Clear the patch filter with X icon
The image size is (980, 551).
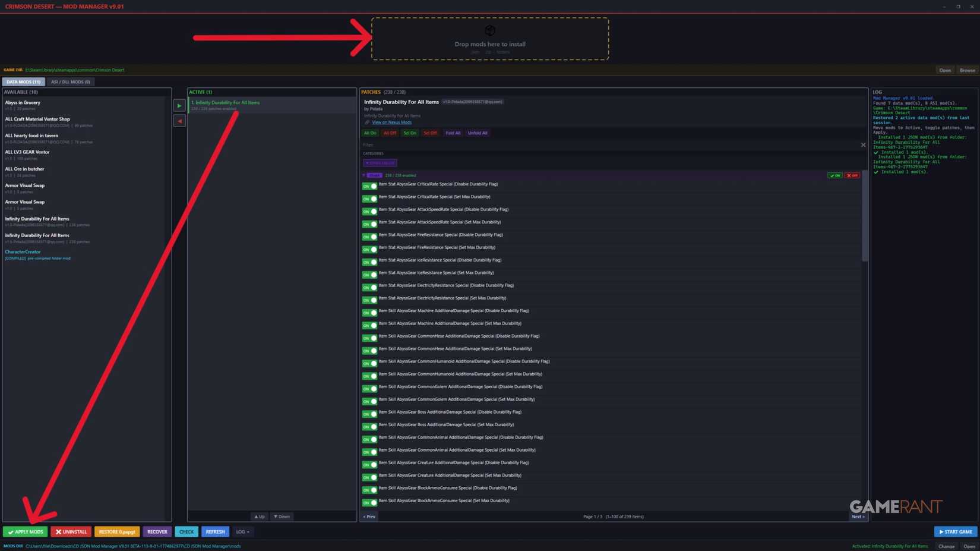pyautogui.click(x=863, y=145)
